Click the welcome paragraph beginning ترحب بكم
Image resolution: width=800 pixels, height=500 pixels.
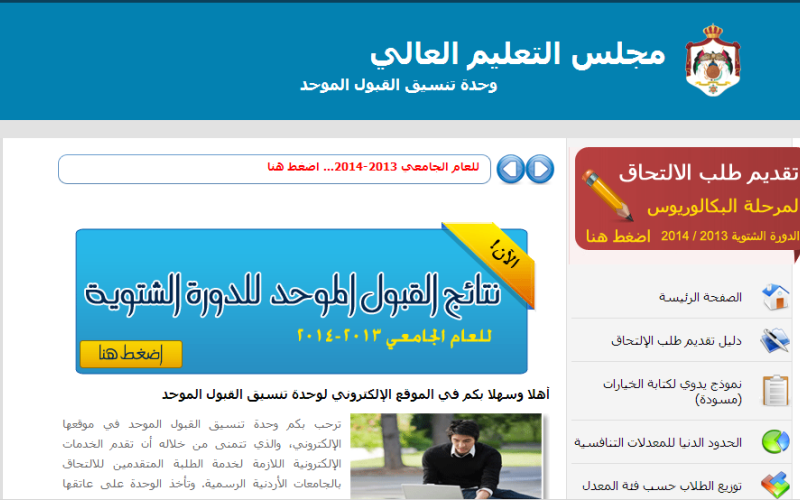pyautogui.click(x=202, y=453)
